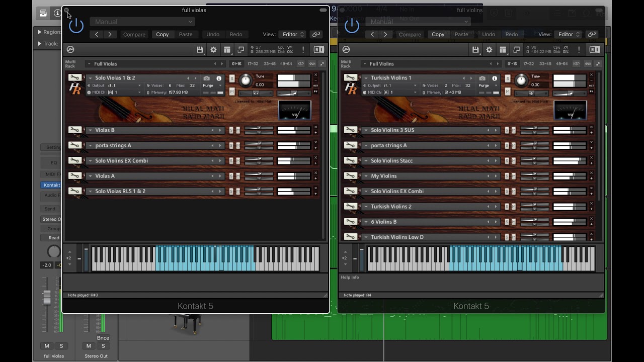The height and width of the screenshot is (362, 644).
Task: Toggle power bypass for full violins plugin
Action: click(x=352, y=26)
